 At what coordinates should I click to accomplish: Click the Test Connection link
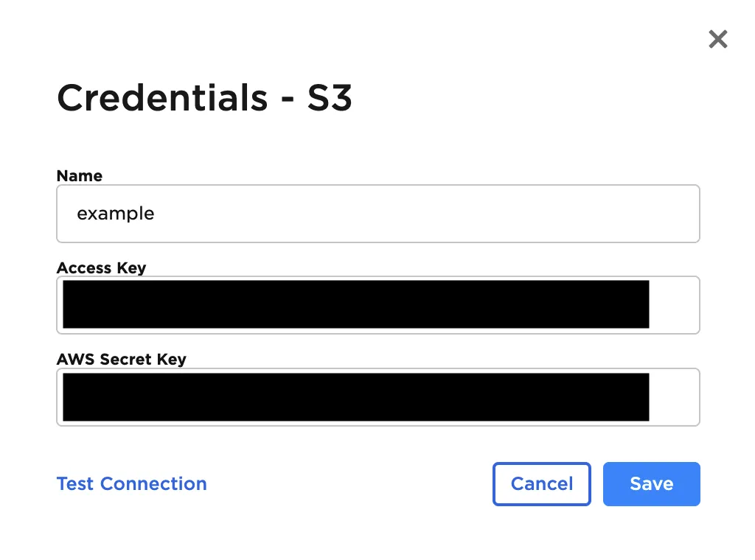tap(131, 484)
